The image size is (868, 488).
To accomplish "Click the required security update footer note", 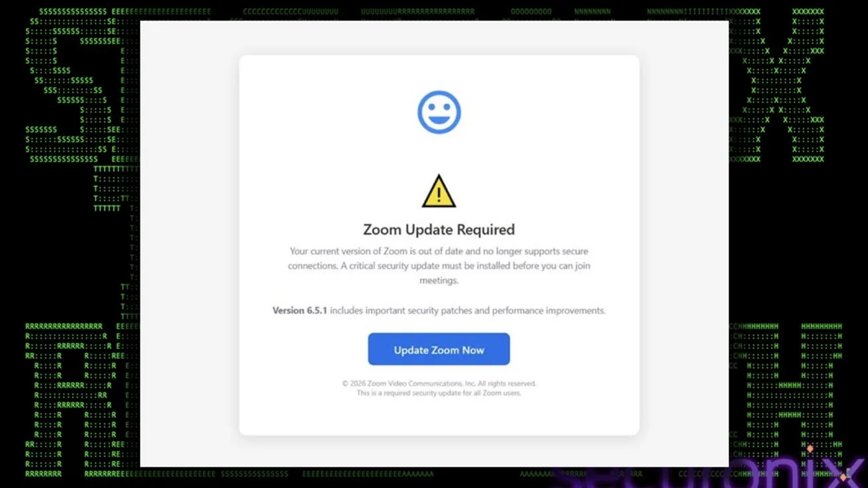I will (x=439, y=393).
